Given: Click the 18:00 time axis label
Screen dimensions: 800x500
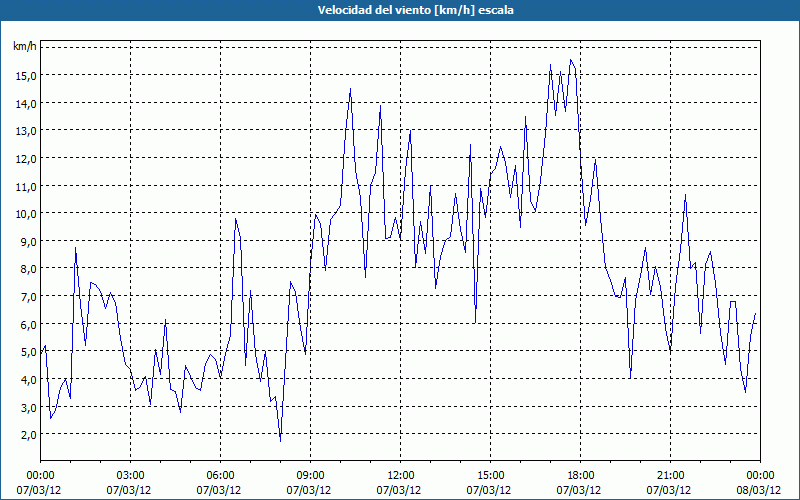Looking at the screenshot, I should click(580, 476).
